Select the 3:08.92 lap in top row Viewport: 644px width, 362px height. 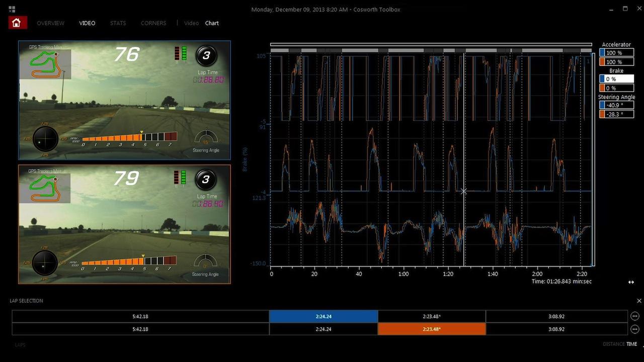coord(556,316)
